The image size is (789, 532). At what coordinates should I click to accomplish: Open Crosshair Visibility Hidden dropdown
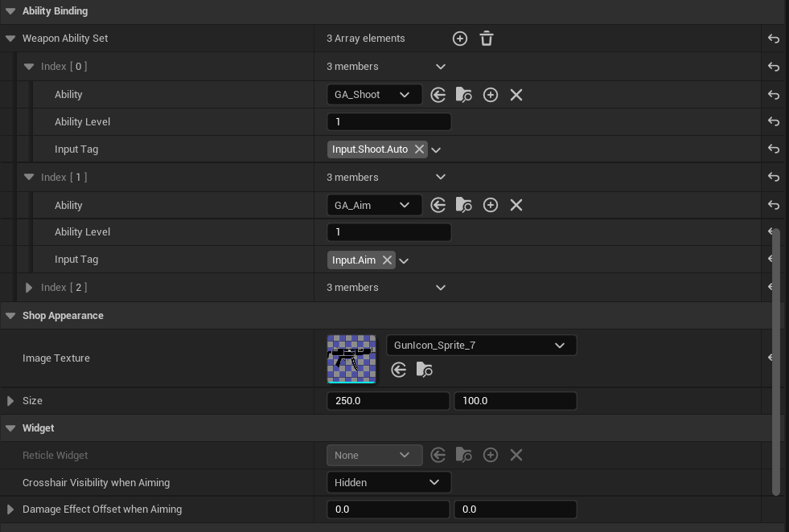coord(388,482)
